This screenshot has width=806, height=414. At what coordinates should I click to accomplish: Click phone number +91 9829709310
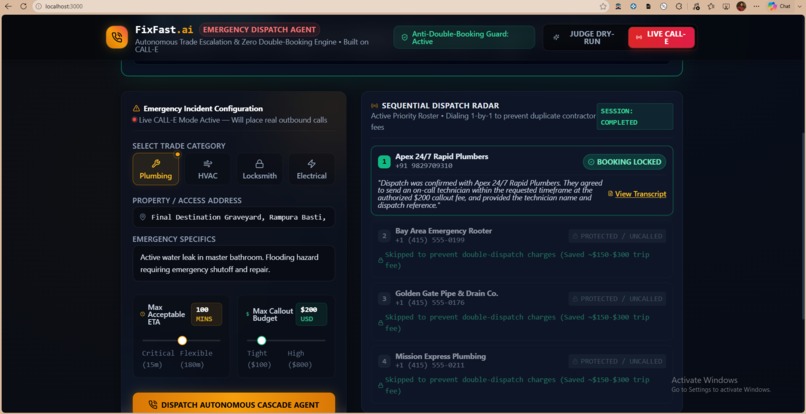[x=424, y=166]
